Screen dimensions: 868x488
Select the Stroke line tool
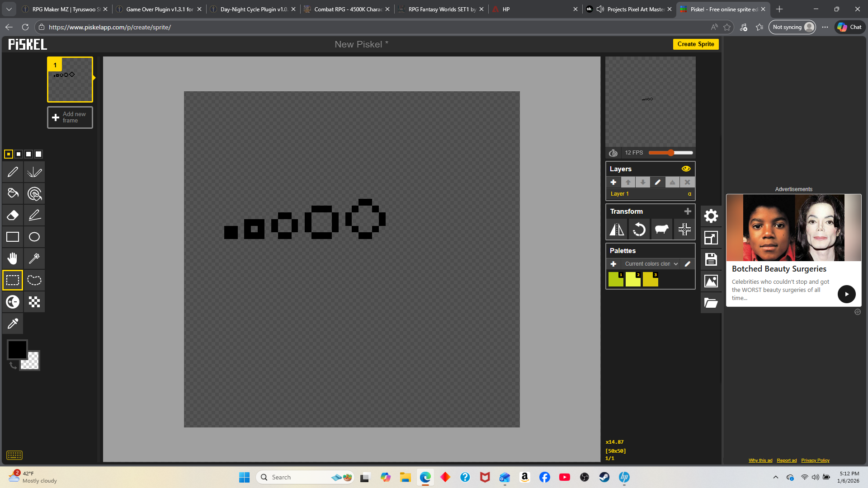pos(34,215)
